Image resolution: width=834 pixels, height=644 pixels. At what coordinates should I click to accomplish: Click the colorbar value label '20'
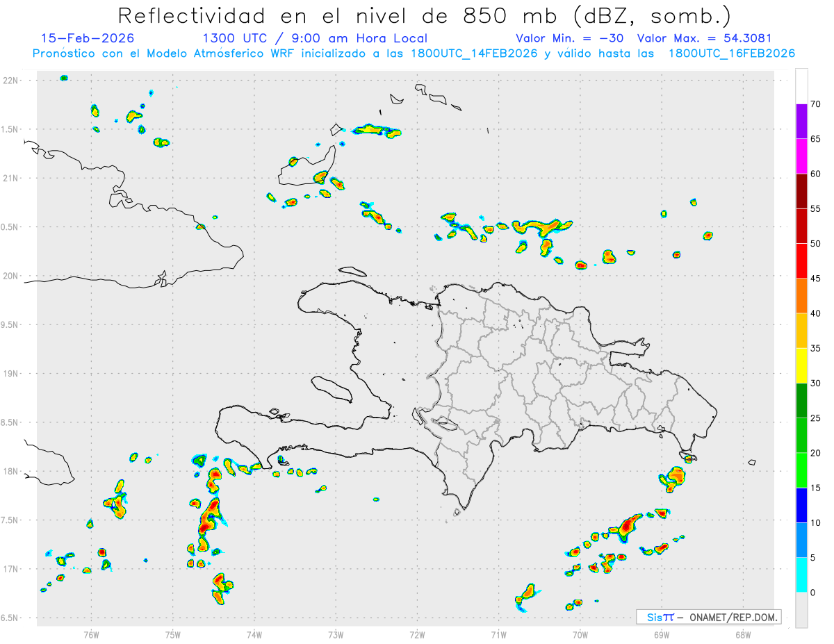pyautogui.click(x=816, y=453)
